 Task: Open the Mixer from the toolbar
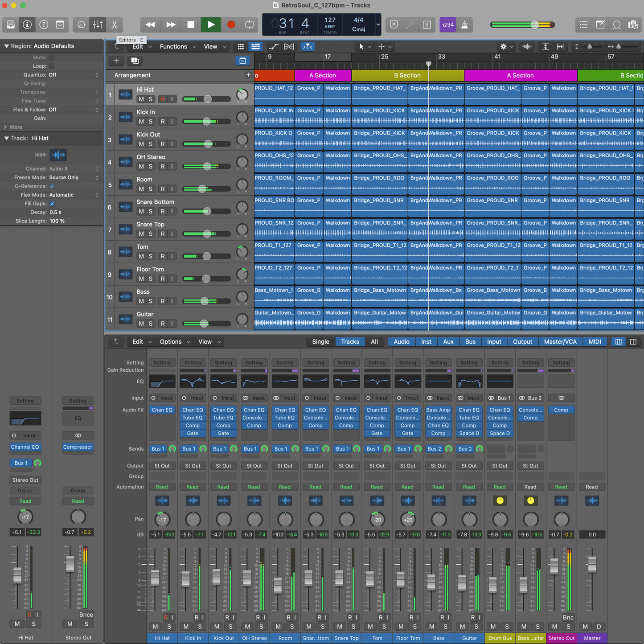tap(98, 25)
